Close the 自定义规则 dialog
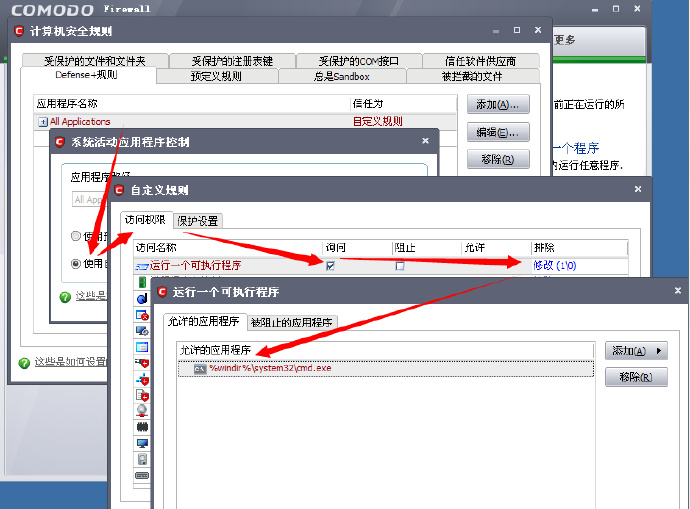This screenshot has width=690, height=509. click(638, 189)
